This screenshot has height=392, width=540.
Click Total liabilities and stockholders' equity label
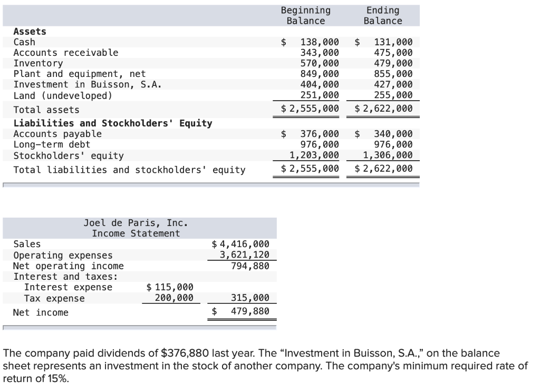pos(130,170)
